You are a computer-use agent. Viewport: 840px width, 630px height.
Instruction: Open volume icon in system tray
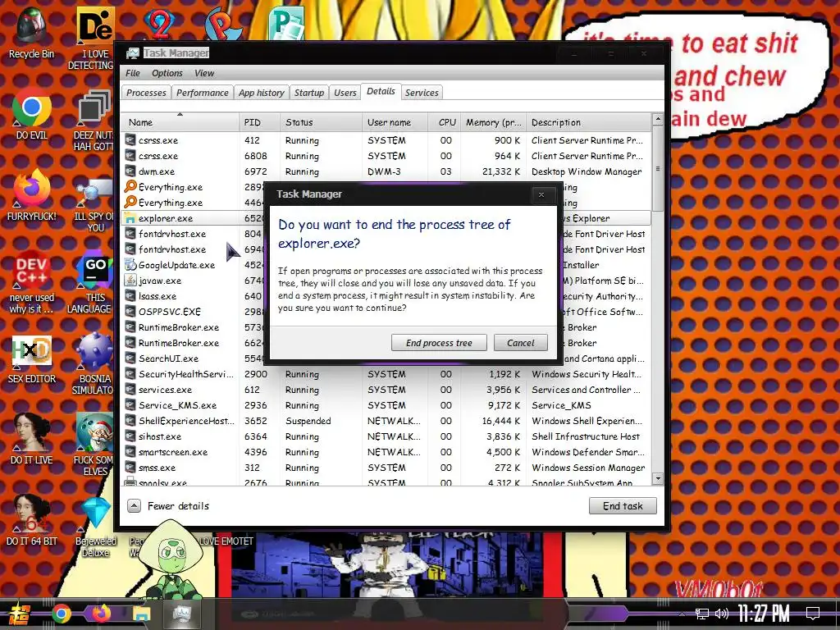(x=722, y=614)
